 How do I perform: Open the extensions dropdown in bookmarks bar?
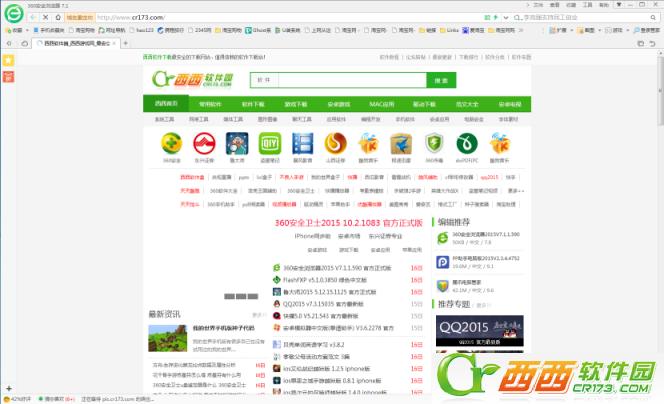(571, 30)
